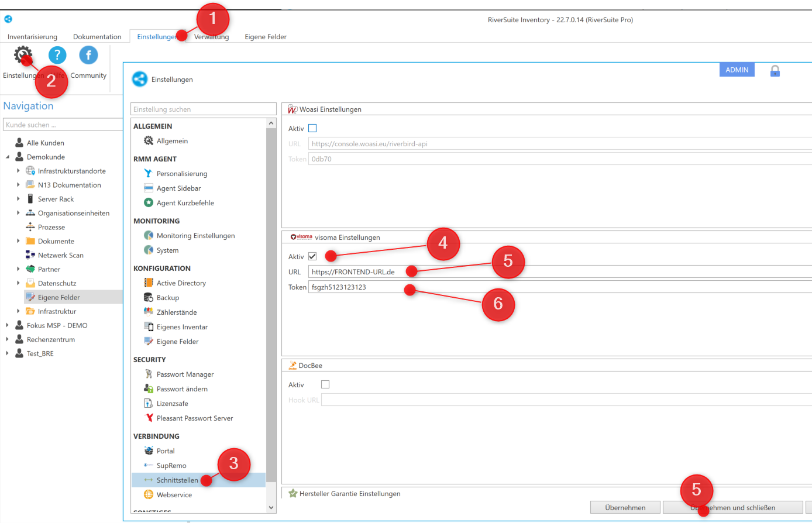Screen dimensions: 812x523
Task: Click the Kunde suchen search field
Action: pos(63,125)
